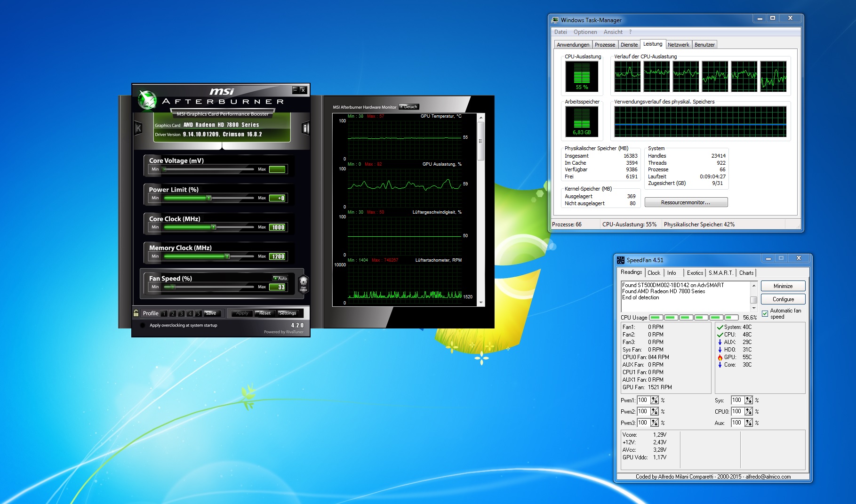Screen dimensions: 856x504
Task: Click the Sys speed spinner arrows
Action: click(748, 400)
